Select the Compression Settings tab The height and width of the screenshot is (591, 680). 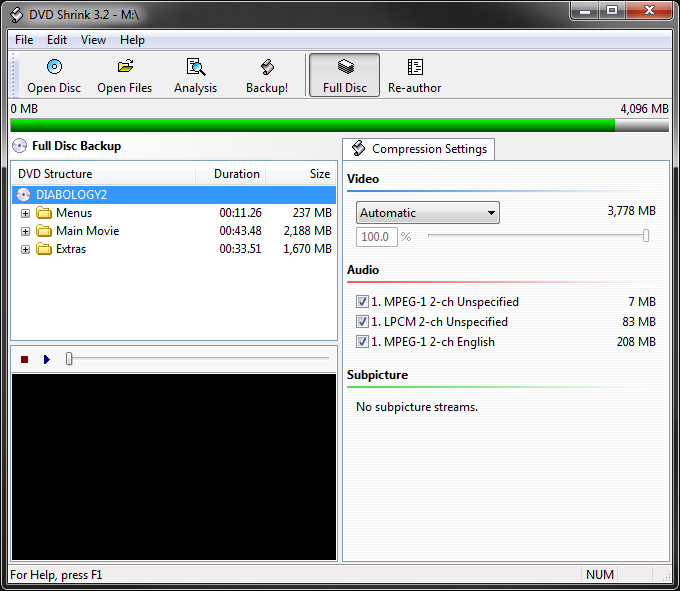click(418, 149)
